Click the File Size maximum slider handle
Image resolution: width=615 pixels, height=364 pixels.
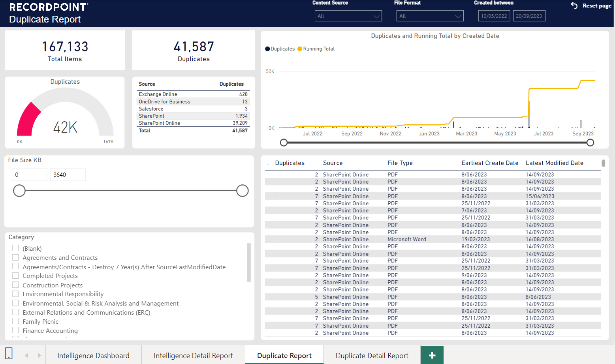pos(243,191)
